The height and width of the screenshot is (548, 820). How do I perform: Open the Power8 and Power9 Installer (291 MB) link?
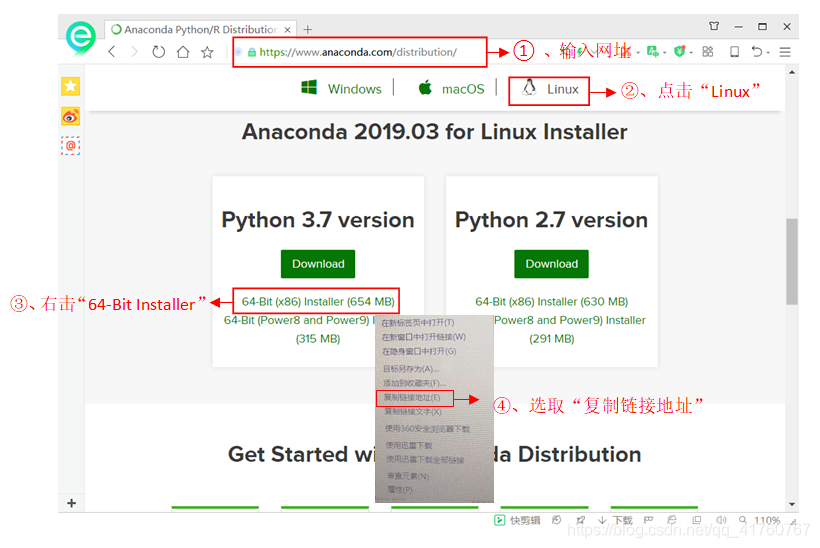570,329
